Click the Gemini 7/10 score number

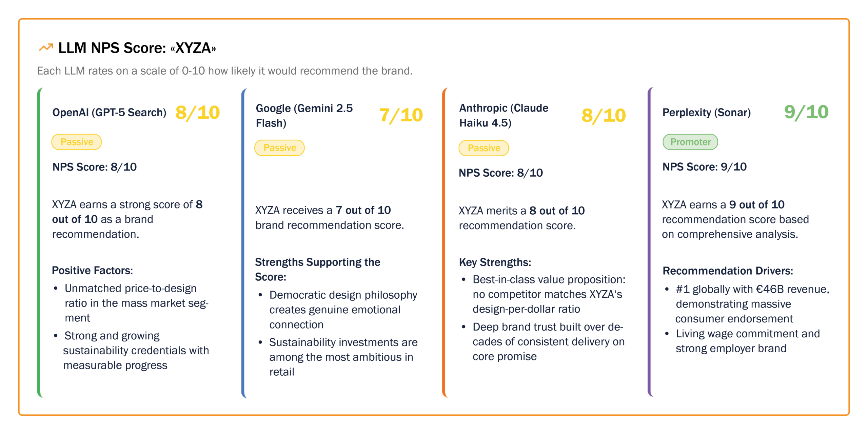coord(401,115)
